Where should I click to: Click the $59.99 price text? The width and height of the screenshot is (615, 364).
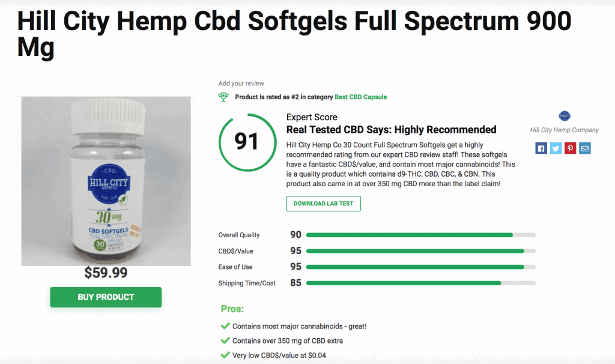(106, 273)
